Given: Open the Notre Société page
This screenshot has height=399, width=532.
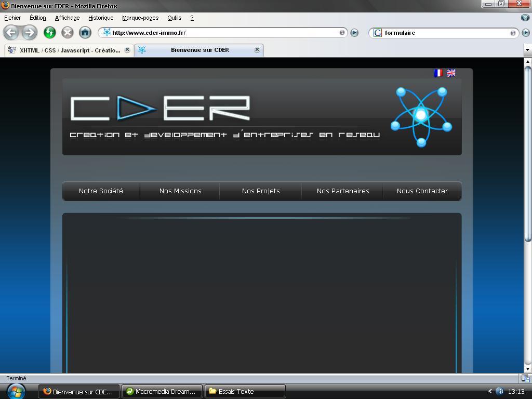Looking at the screenshot, I should tap(101, 191).
